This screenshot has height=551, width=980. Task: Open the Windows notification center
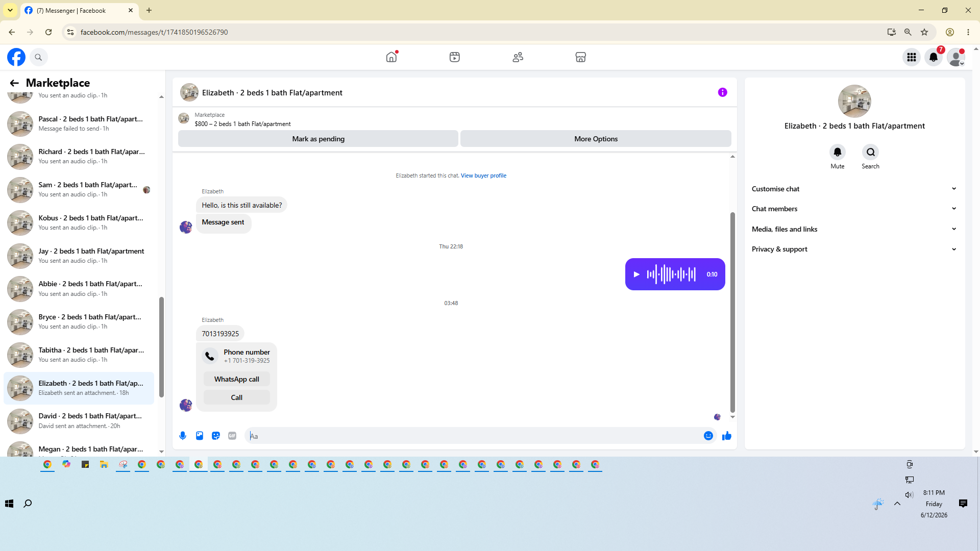(x=963, y=504)
